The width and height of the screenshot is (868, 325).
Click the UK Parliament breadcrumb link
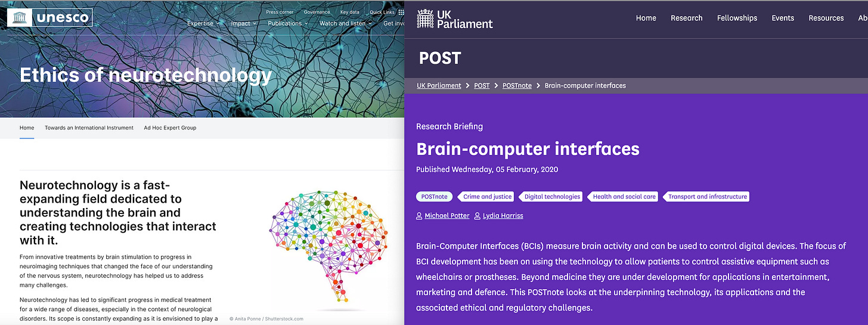click(439, 85)
